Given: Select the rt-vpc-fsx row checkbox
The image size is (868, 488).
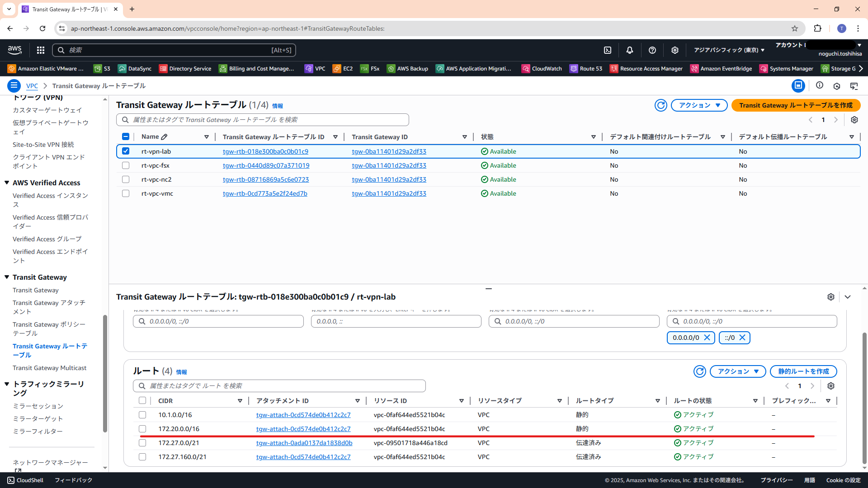Looking at the screenshot, I should pyautogui.click(x=126, y=165).
